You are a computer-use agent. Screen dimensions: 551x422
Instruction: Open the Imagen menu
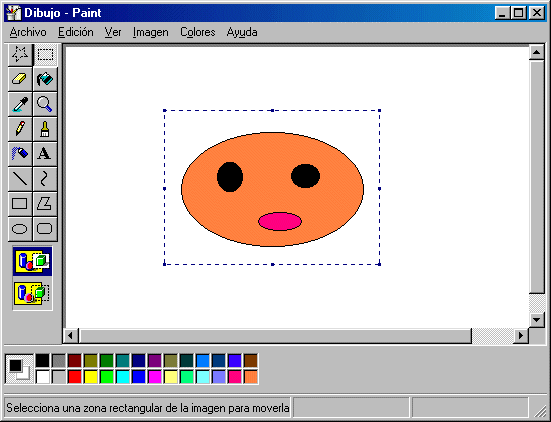click(150, 32)
